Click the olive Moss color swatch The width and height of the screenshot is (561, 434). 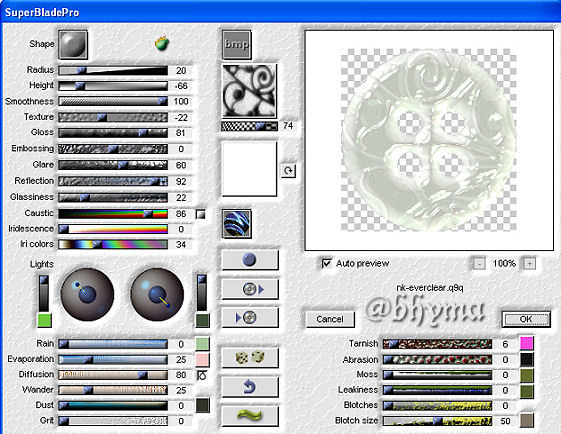tap(527, 375)
